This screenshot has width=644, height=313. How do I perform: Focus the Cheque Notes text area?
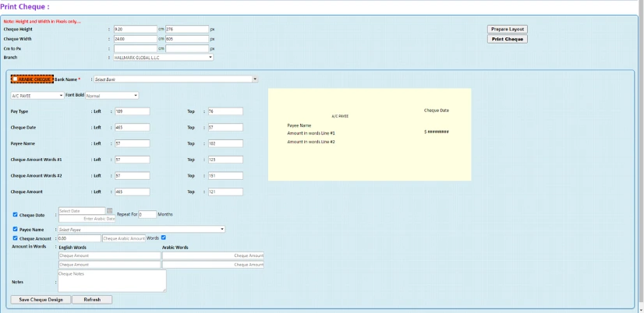(x=111, y=280)
